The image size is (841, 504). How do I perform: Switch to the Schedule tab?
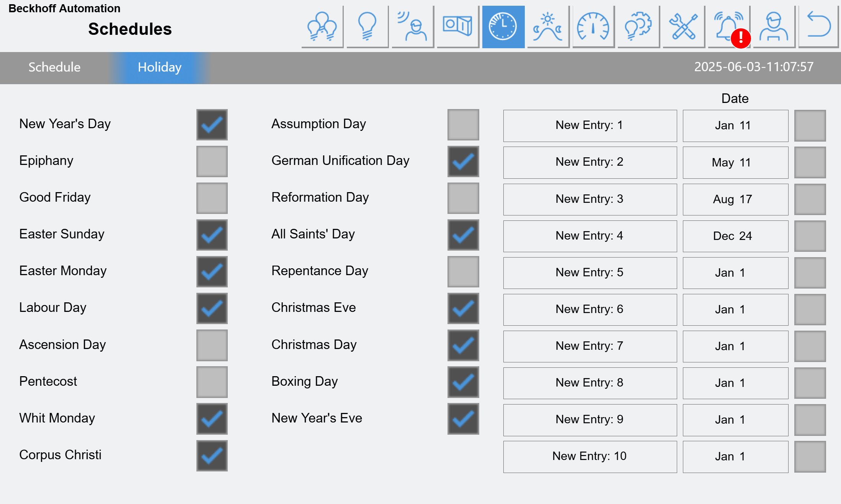point(54,67)
